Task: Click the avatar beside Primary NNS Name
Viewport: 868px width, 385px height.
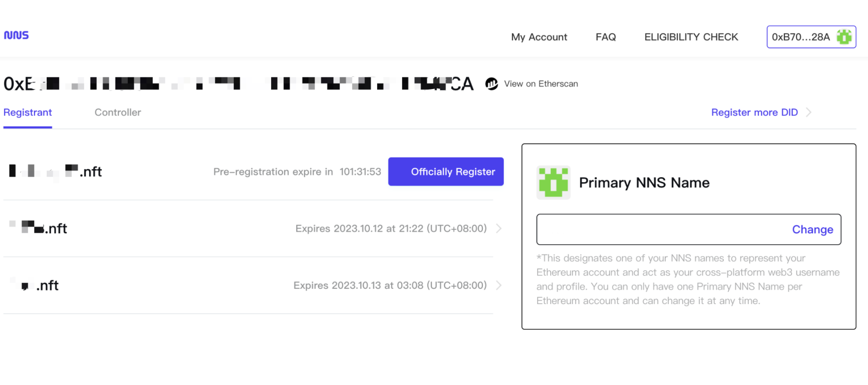Action: (x=553, y=182)
